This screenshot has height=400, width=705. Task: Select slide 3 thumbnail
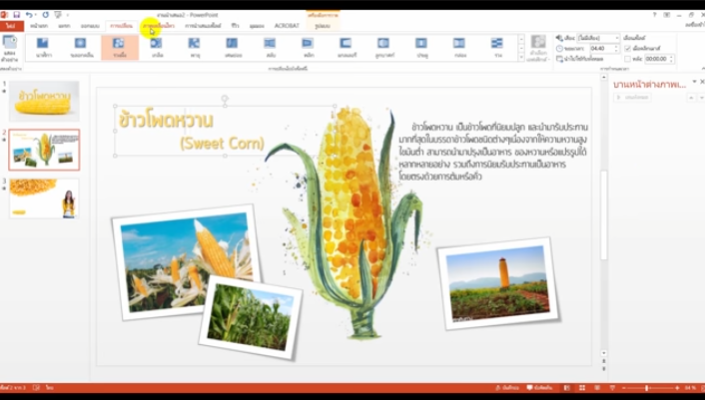coord(44,198)
